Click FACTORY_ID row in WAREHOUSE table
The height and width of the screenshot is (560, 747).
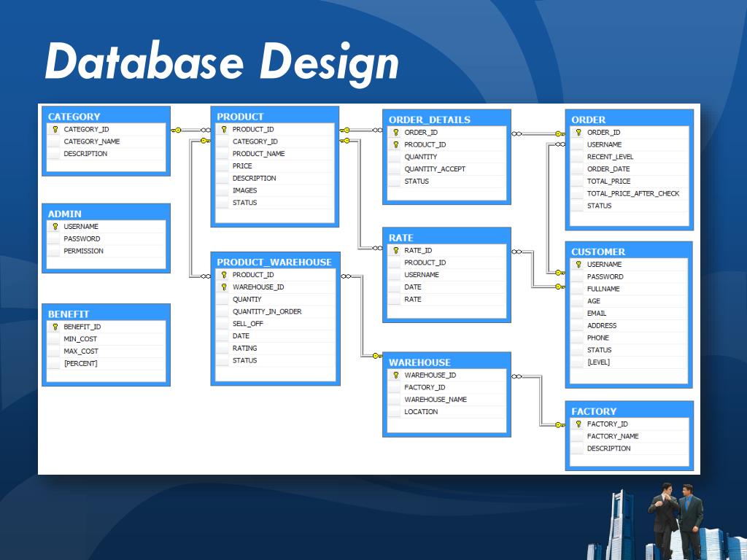(x=447, y=388)
